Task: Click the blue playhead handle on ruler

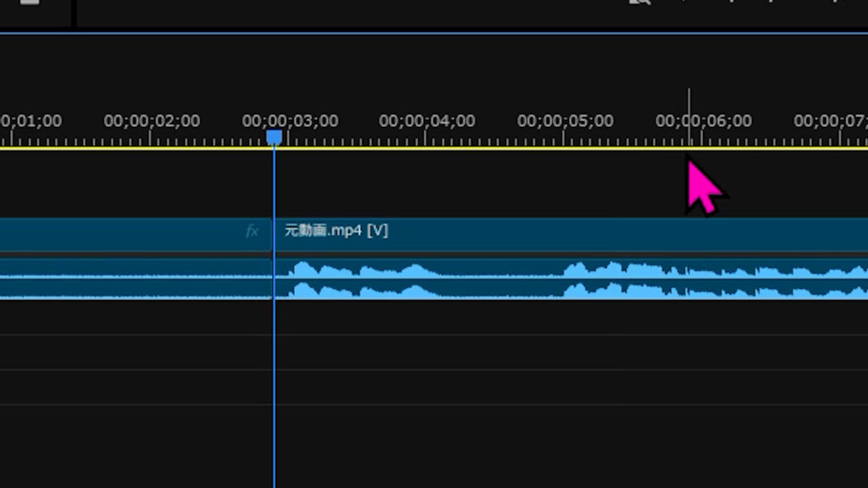Action: (274, 136)
